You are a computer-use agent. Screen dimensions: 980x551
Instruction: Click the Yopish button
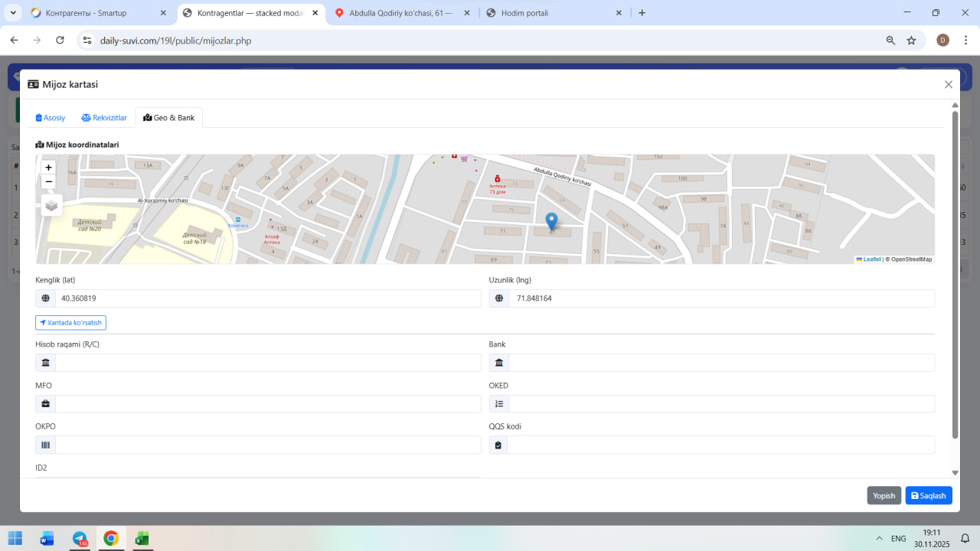(884, 496)
